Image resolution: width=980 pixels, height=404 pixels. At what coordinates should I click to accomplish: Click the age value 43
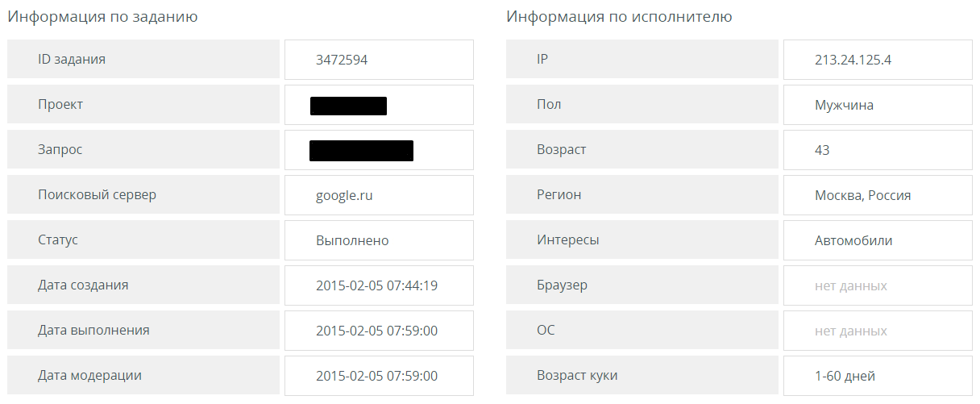[x=822, y=150]
